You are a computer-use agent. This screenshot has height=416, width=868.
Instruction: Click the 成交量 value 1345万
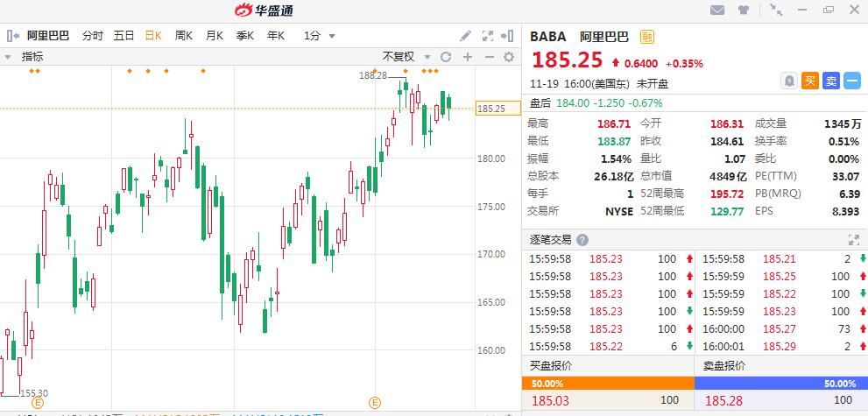click(843, 123)
